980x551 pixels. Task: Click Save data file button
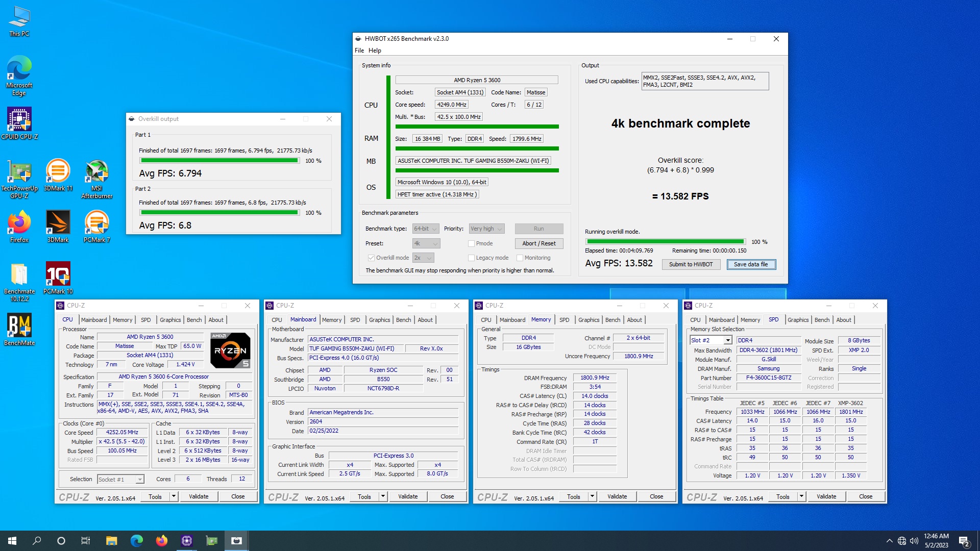coord(751,265)
